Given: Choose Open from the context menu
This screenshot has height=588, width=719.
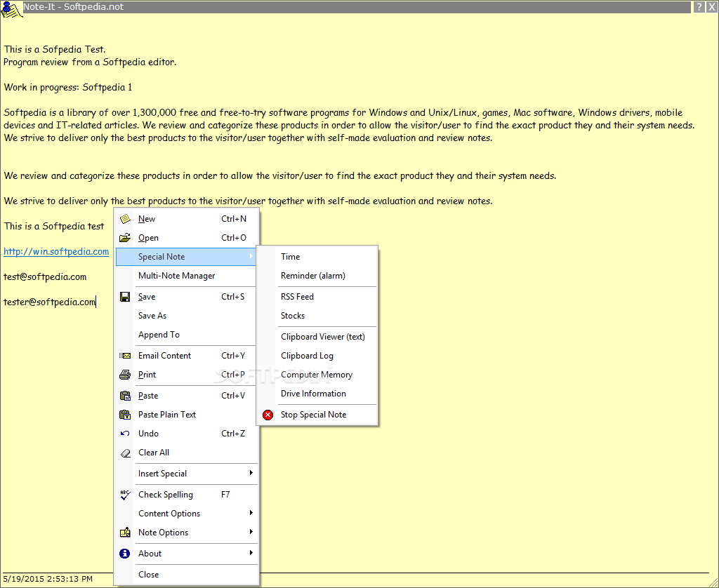Looking at the screenshot, I should tap(187, 238).
